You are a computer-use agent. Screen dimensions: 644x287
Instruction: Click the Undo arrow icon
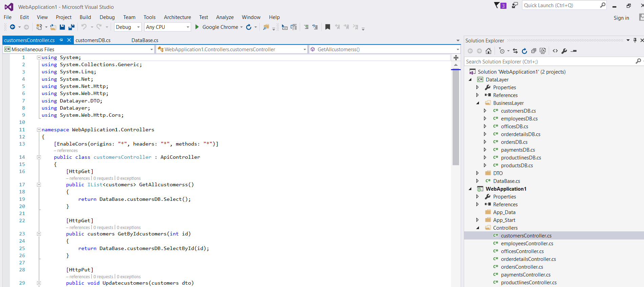click(84, 27)
